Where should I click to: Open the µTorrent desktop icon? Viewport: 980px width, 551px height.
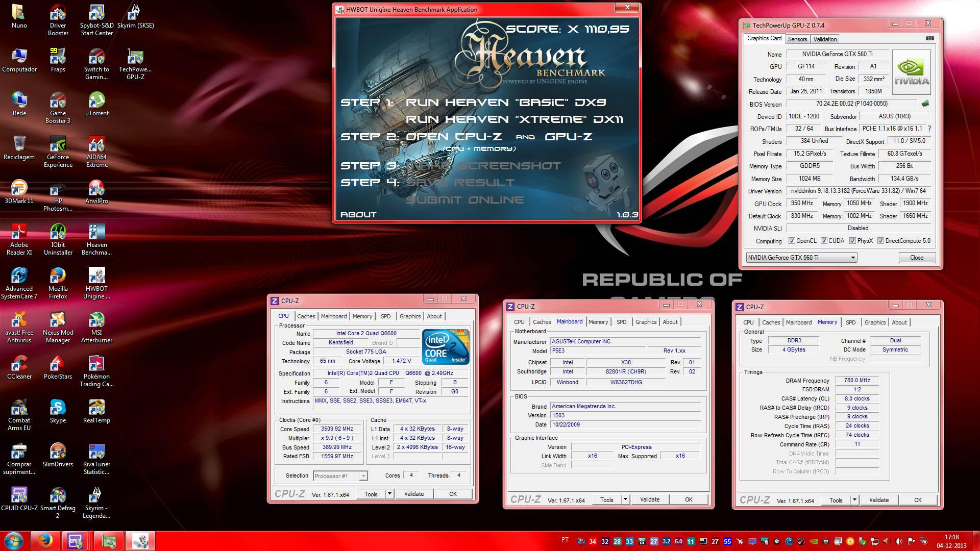click(96, 104)
